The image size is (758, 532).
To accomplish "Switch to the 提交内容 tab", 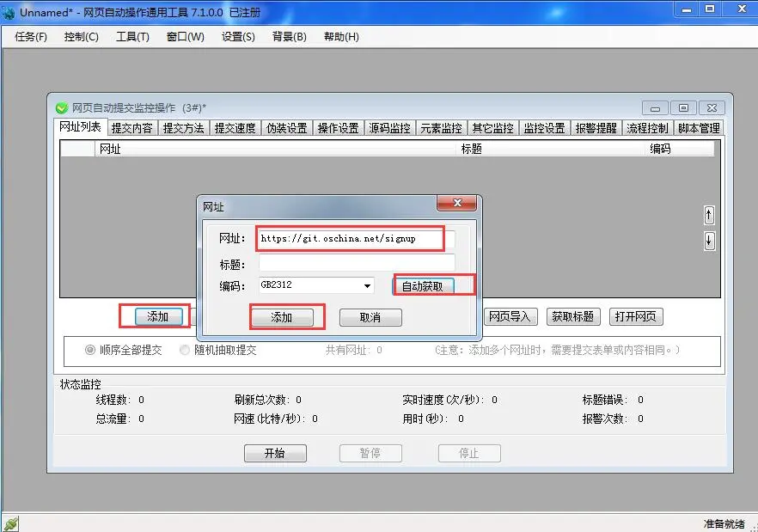I will click(x=132, y=128).
